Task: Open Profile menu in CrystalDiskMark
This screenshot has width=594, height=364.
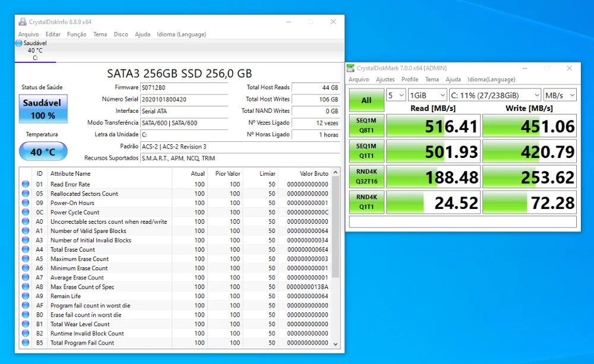Action: click(410, 79)
